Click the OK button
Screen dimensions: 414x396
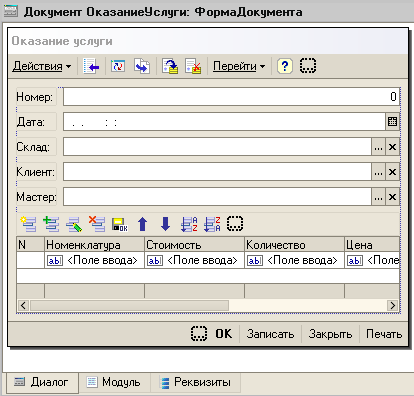(224, 334)
